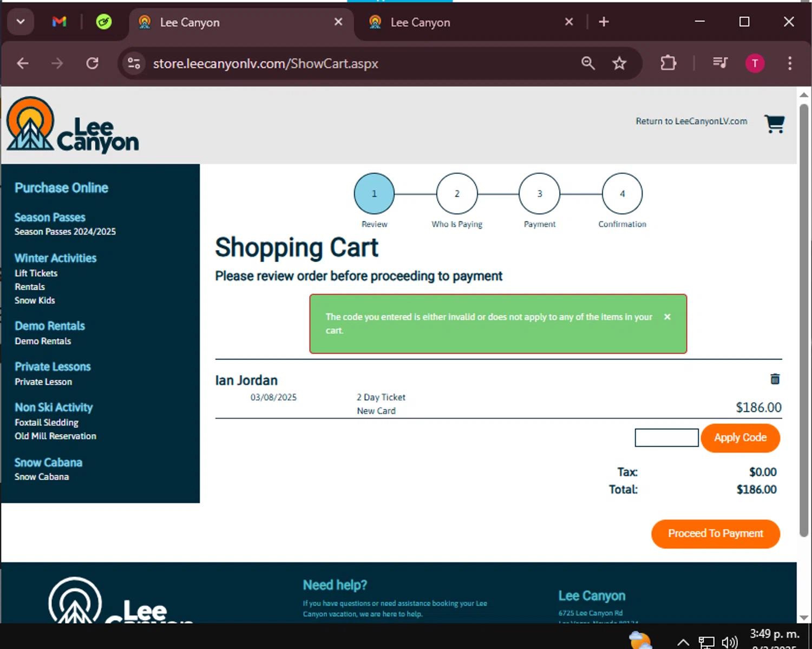812x649 pixels.
Task: Select Private Lesson sub-link
Action: click(43, 382)
